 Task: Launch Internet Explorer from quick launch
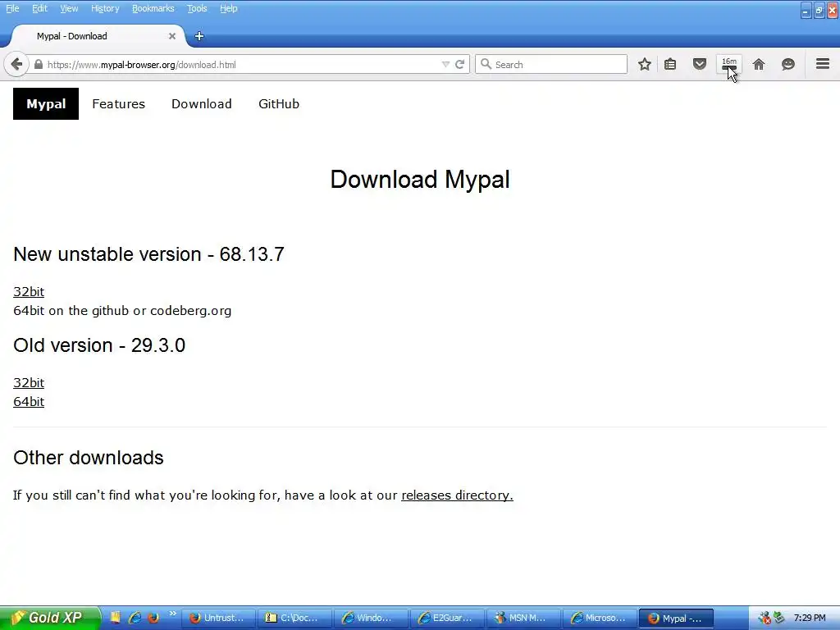click(x=135, y=618)
